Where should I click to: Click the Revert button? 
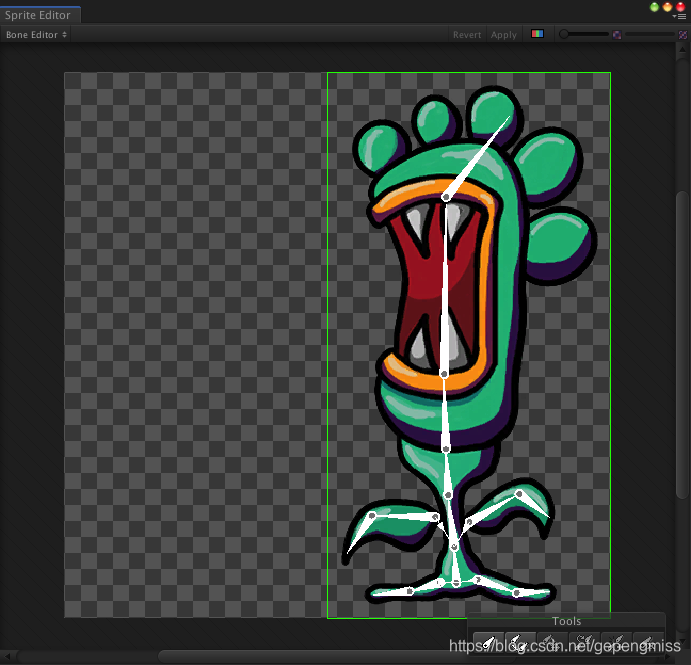(x=467, y=35)
